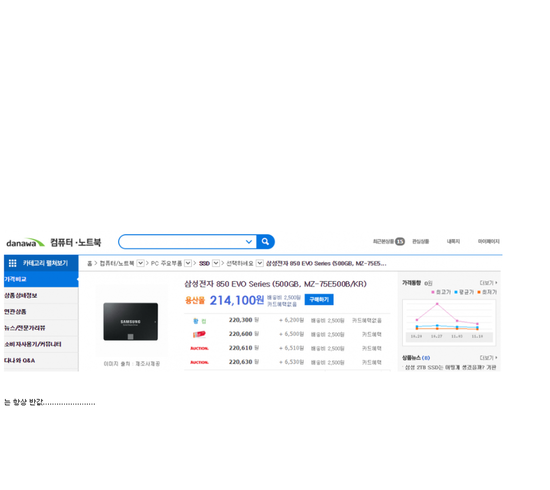Expand the 컴퓨터/노트북 breadcrumb dropdown
The image size is (550, 490).
click(x=140, y=263)
